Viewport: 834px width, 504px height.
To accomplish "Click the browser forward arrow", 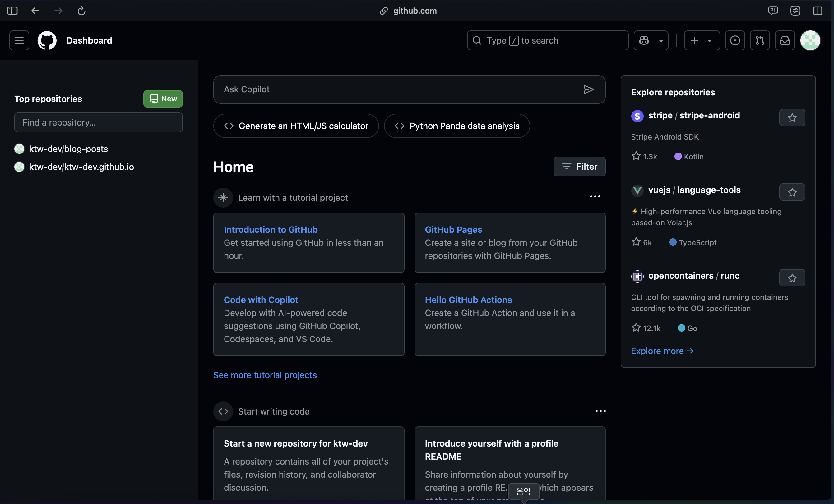I will (x=58, y=11).
